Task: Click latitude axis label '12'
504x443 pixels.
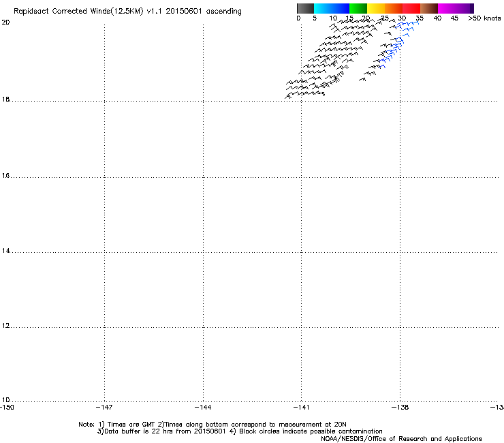Action: (5, 326)
